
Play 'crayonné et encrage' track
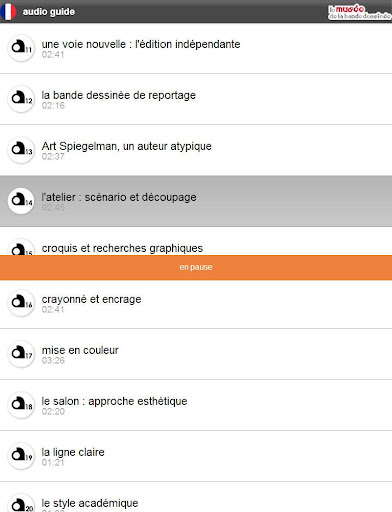[x=196, y=304]
